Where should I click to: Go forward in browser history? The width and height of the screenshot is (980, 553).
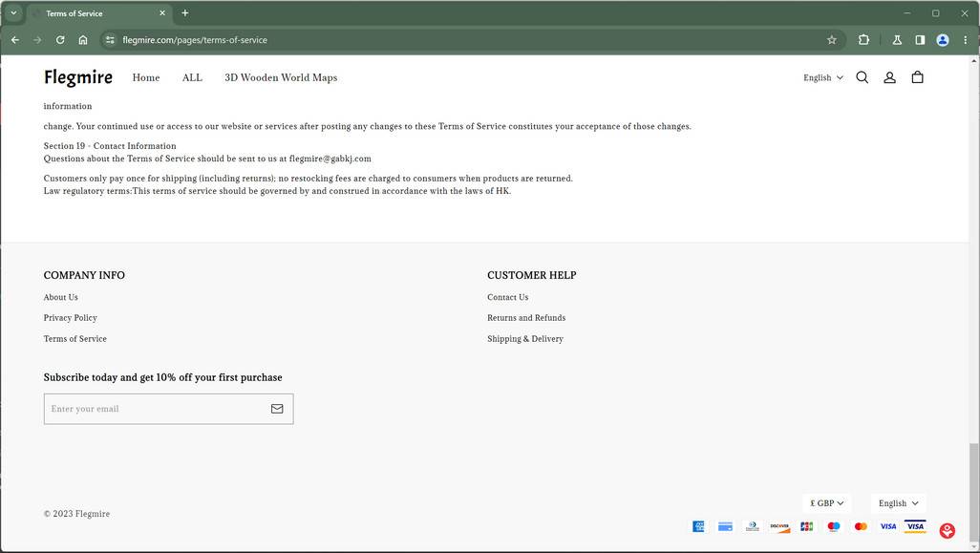(x=37, y=40)
